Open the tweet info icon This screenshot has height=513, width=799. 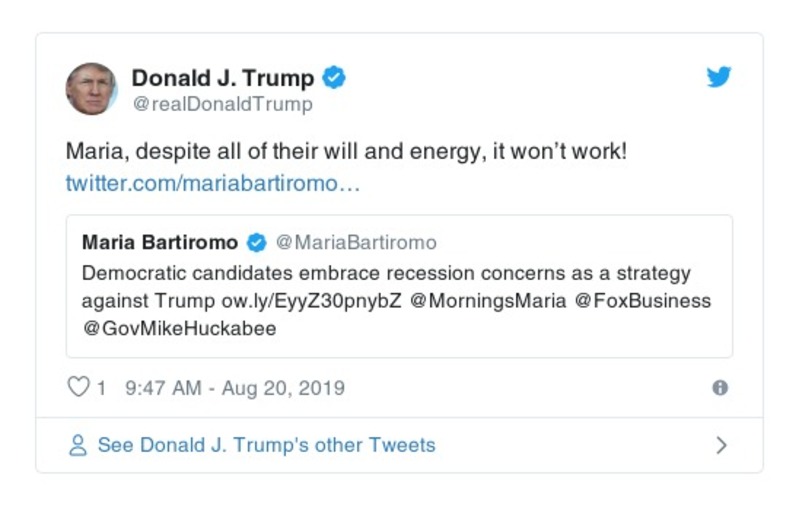click(x=720, y=388)
